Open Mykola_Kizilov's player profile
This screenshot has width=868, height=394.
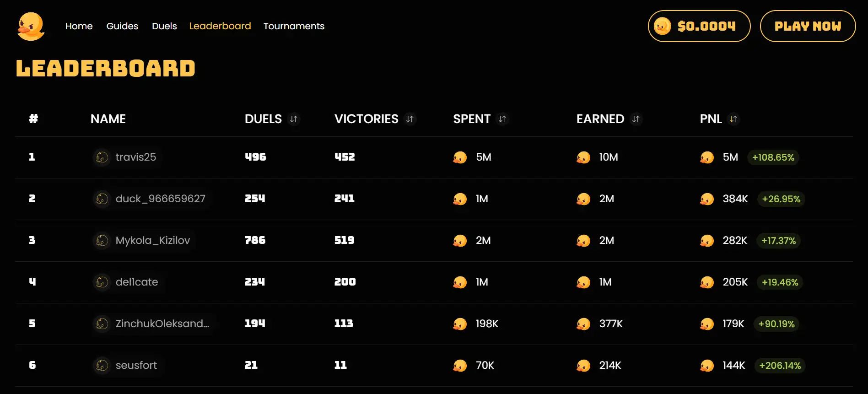click(x=152, y=241)
